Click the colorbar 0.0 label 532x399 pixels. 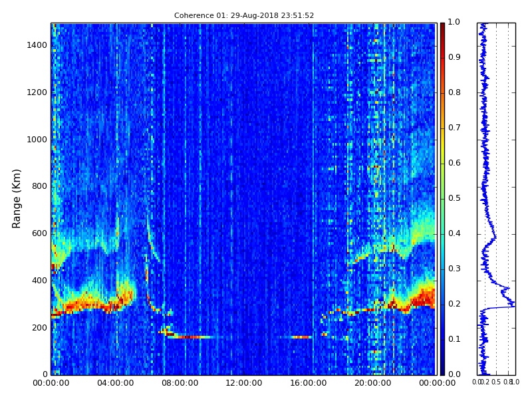(454, 374)
